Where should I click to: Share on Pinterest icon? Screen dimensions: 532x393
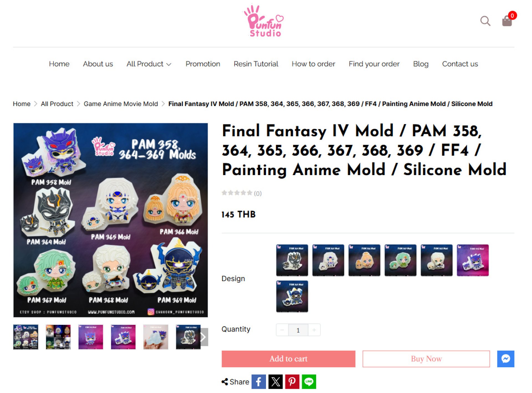coord(292,382)
